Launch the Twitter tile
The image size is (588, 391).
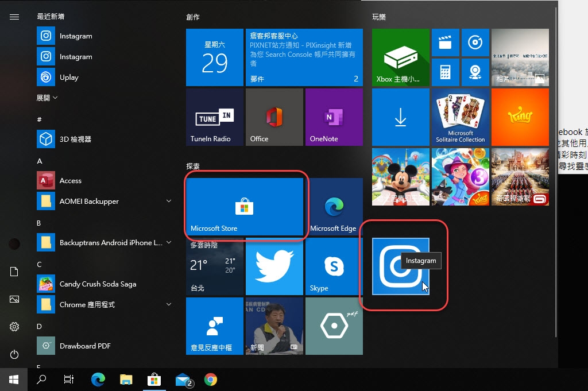[x=274, y=267]
